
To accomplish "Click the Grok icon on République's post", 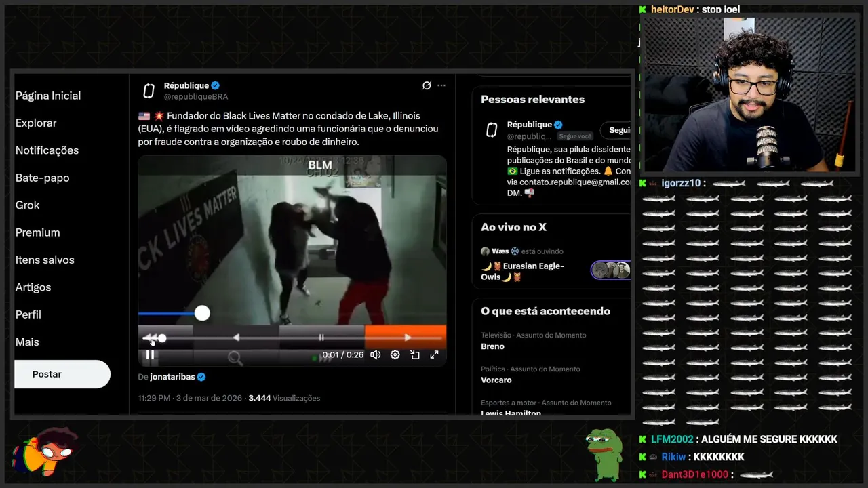I will point(427,85).
